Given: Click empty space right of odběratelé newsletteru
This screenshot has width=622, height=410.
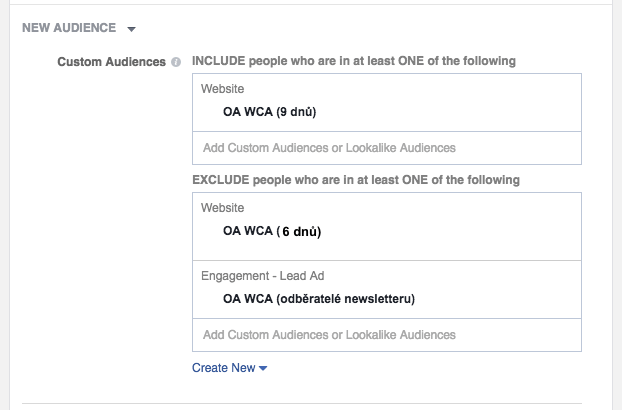Looking at the screenshot, I should [x=498, y=299].
